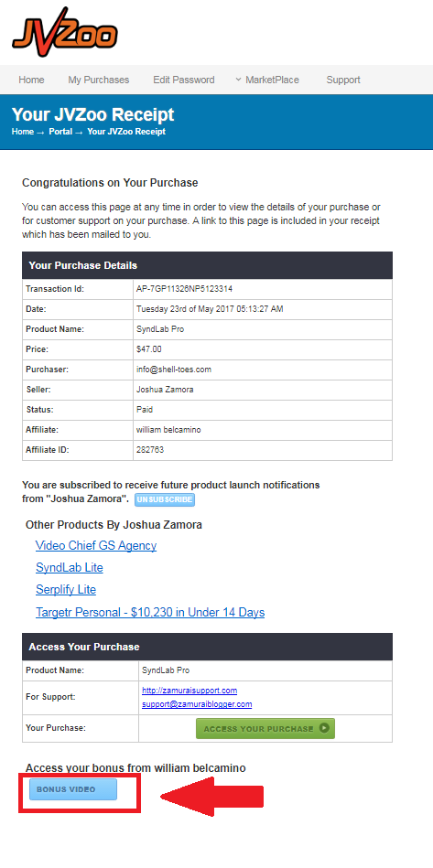The width and height of the screenshot is (433, 868).
Task: Click support@zamuraiblogger.com email link
Action: coord(197,704)
